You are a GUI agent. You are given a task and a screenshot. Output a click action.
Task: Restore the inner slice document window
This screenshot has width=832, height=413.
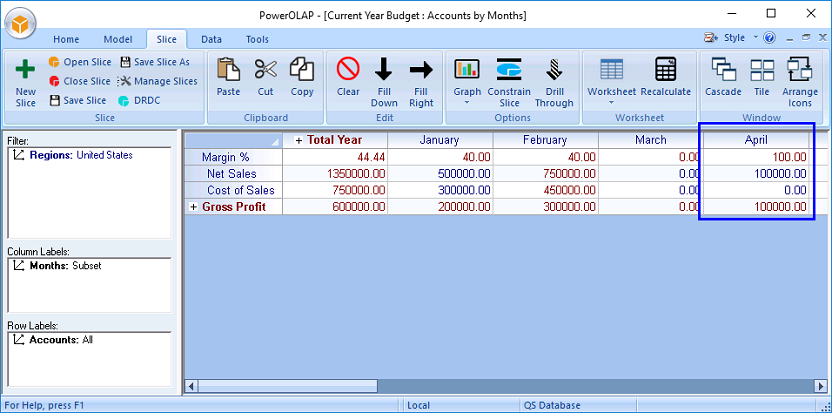coord(806,38)
